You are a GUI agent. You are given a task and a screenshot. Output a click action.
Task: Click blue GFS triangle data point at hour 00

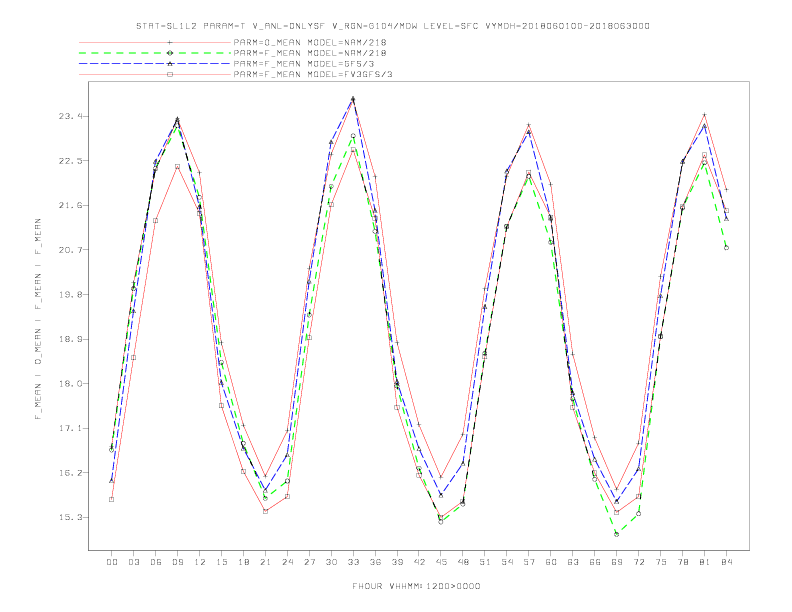tap(112, 481)
